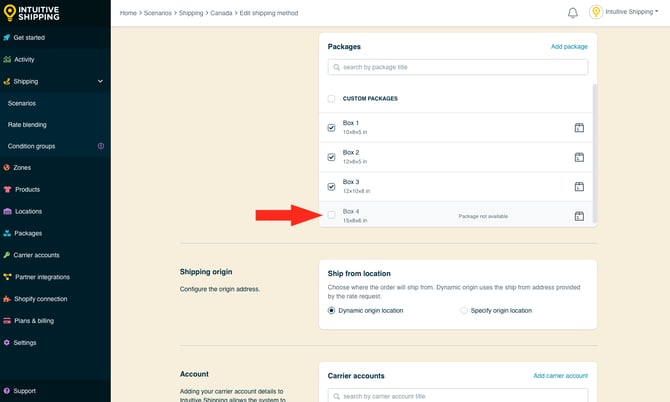670x402 pixels.
Task: Click the search by package title field
Action: point(458,67)
